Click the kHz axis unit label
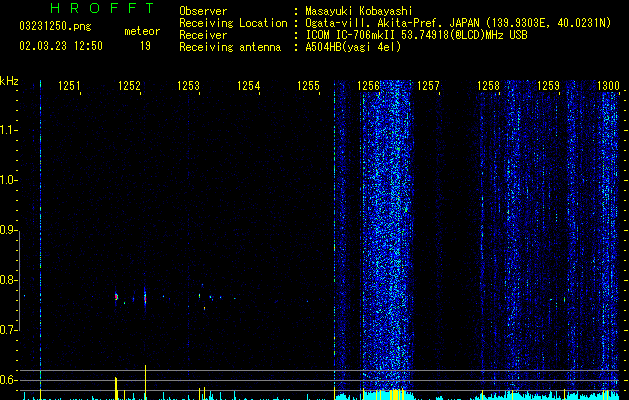Screen dimensions: 629x400 pyautogui.click(x=9, y=81)
